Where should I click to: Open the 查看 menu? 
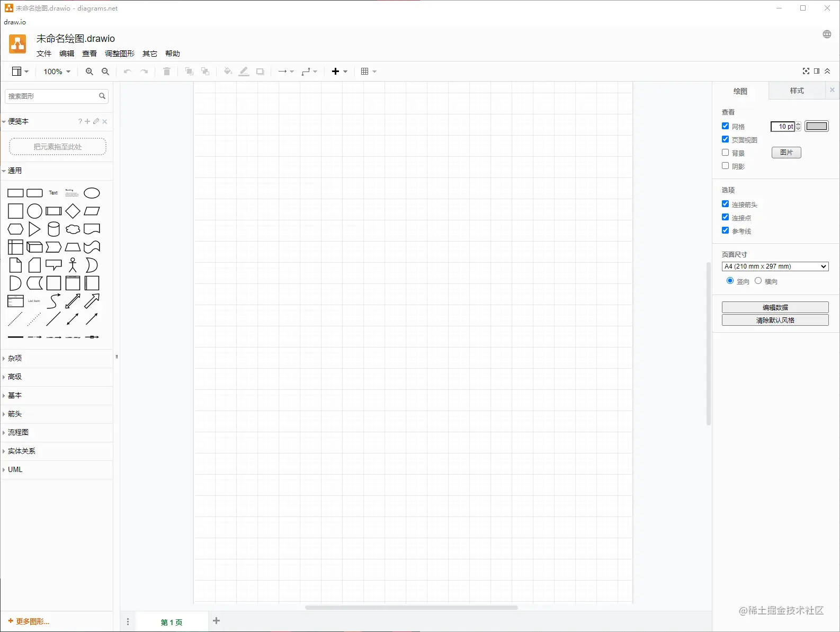[x=90, y=54]
